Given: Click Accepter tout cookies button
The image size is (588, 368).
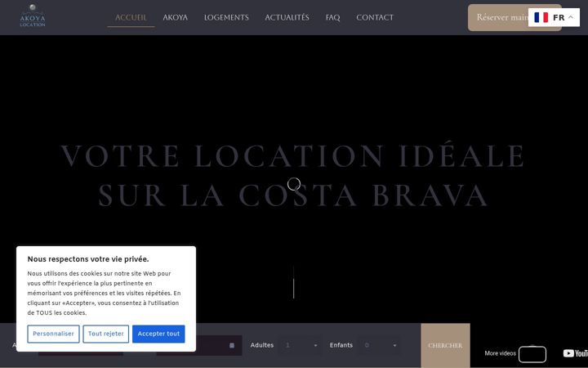Looking at the screenshot, I should pyautogui.click(x=158, y=334).
